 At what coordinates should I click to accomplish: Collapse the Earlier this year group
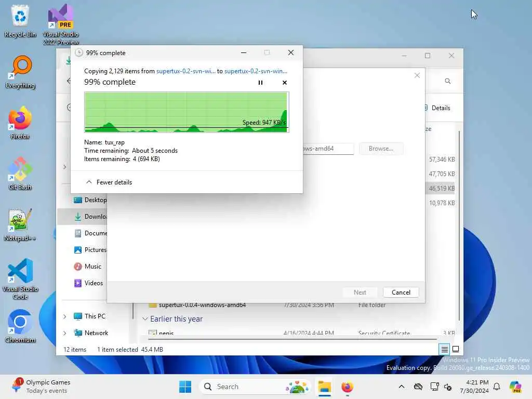coord(145,319)
